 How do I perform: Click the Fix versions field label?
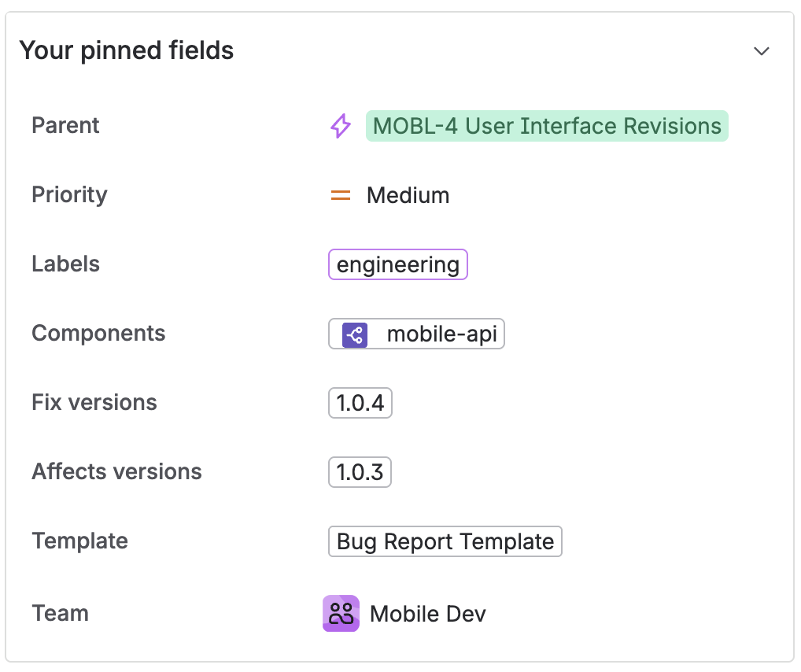click(x=94, y=403)
